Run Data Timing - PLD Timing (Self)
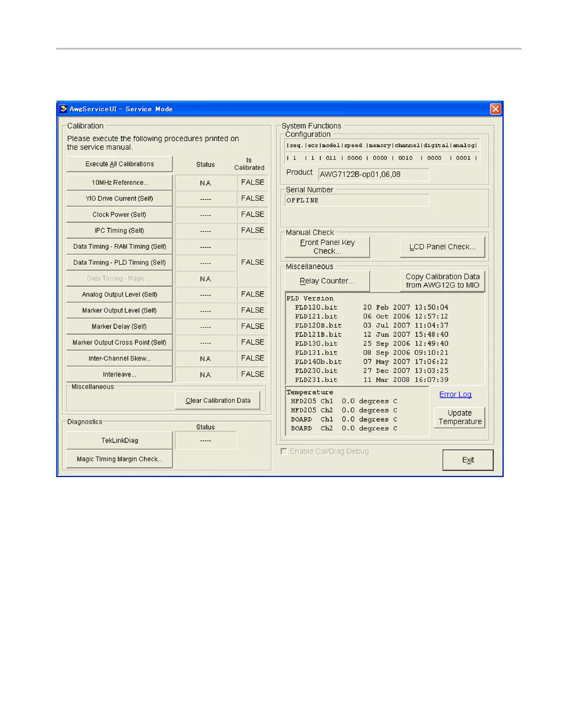 pos(120,262)
